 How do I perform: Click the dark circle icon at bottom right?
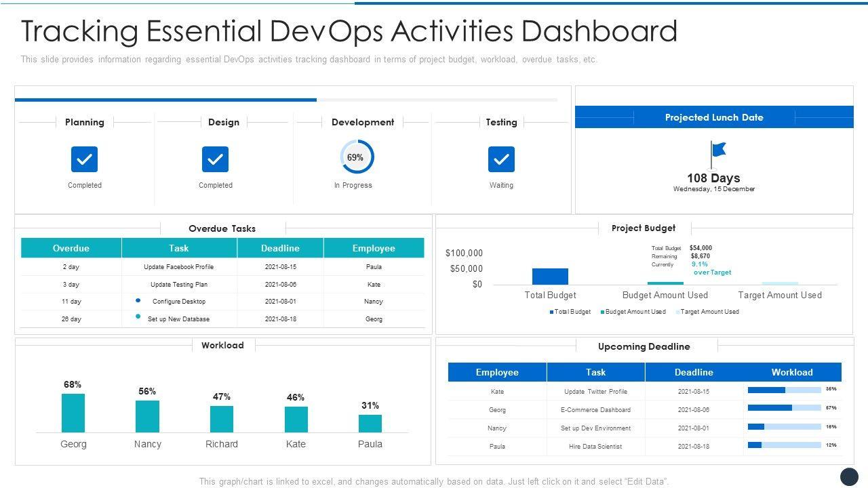[849, 476]
